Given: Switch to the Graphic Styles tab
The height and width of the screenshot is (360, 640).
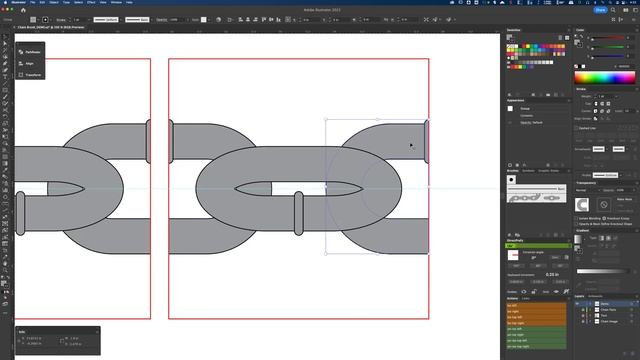Looking at the screenshot, I should click(x=548, y=171).
